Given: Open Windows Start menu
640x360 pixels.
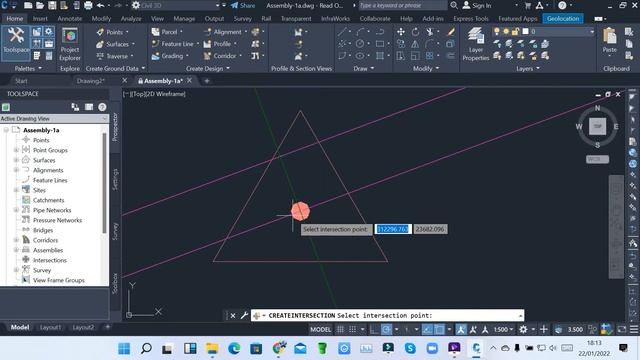Looking at the screenshot, I should (124, 348).
